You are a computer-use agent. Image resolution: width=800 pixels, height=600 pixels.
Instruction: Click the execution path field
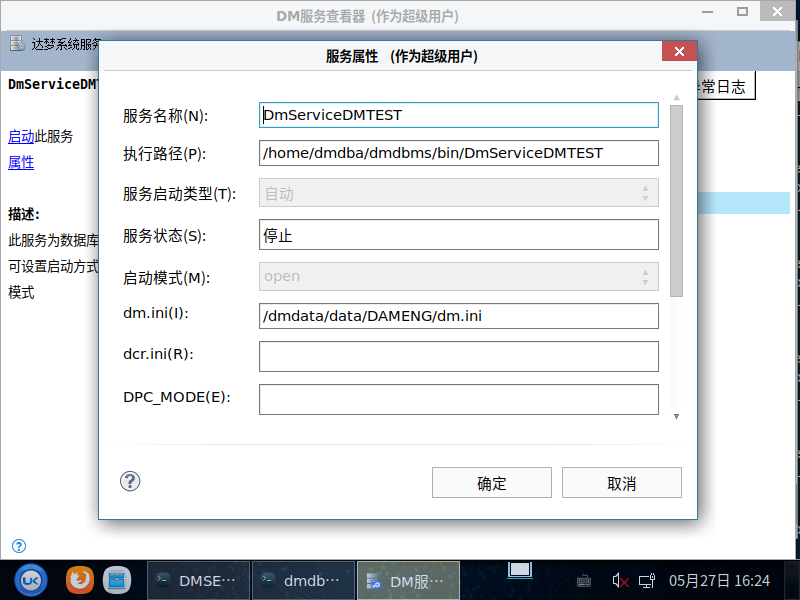click(459, 153)
